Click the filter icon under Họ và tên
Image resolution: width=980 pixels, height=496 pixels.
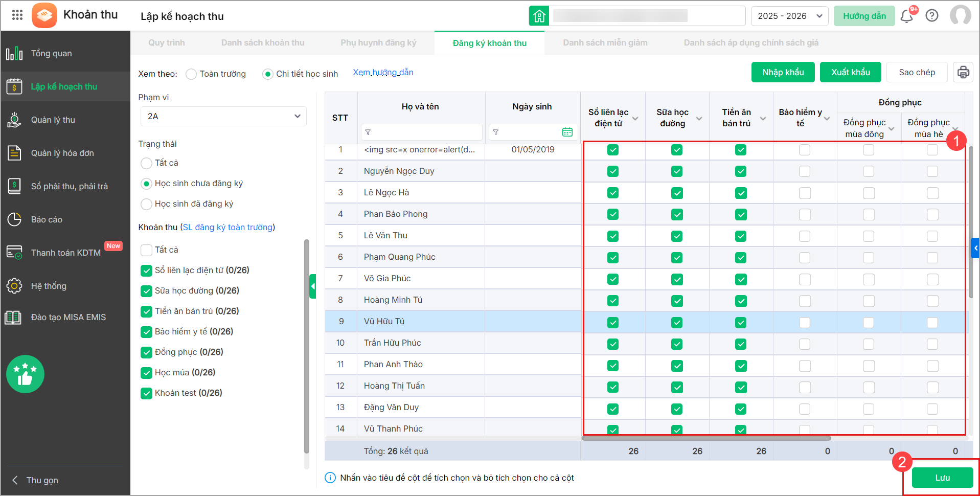368,132
